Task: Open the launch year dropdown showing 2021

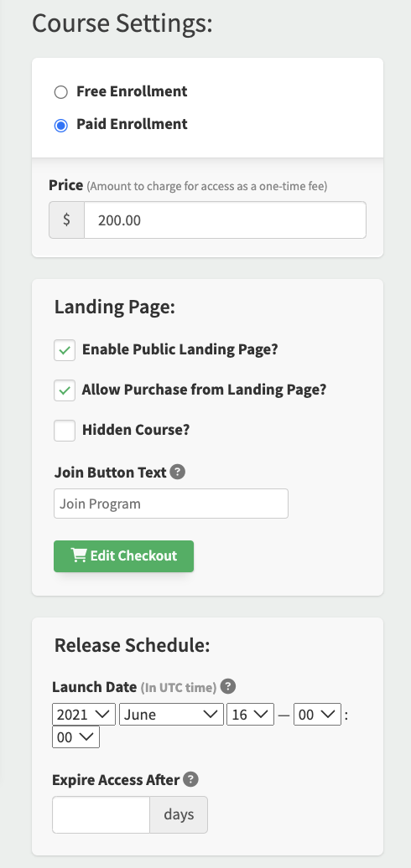Action: tap(84, 714)
